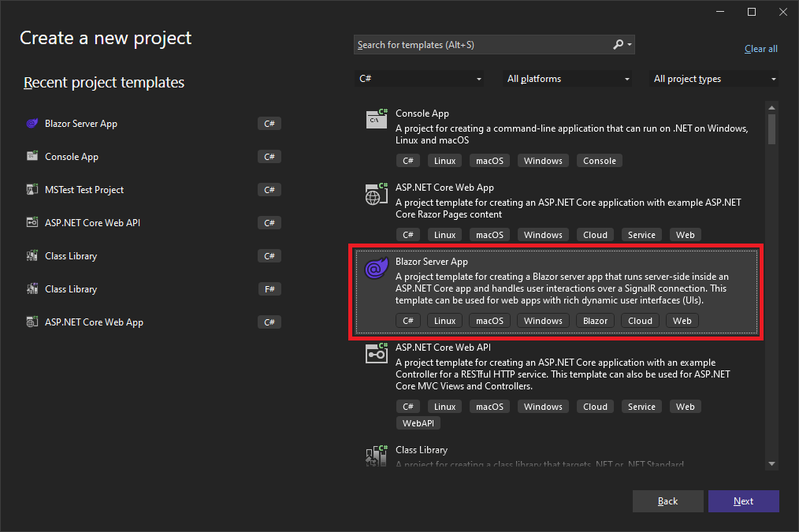The height and width of the screenshot is (532, 799).
Task: Open the C# language filter dropdown
Action: tap(419, 79)
